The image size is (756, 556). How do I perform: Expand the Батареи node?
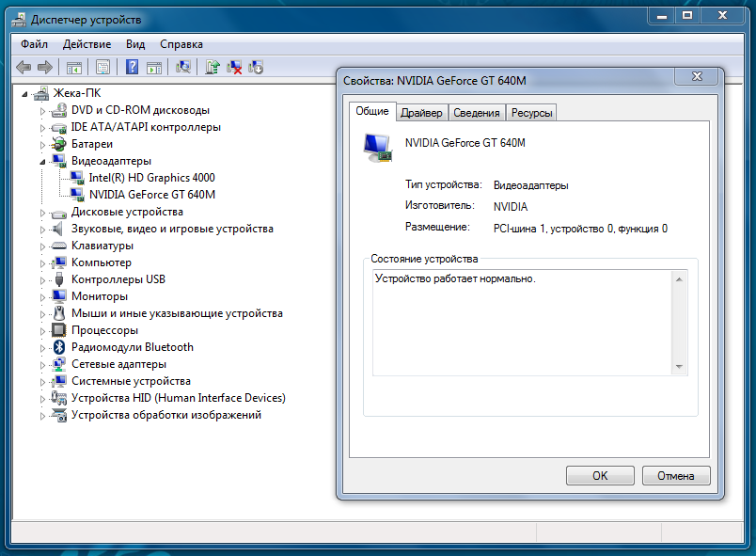tap(42, 145)
